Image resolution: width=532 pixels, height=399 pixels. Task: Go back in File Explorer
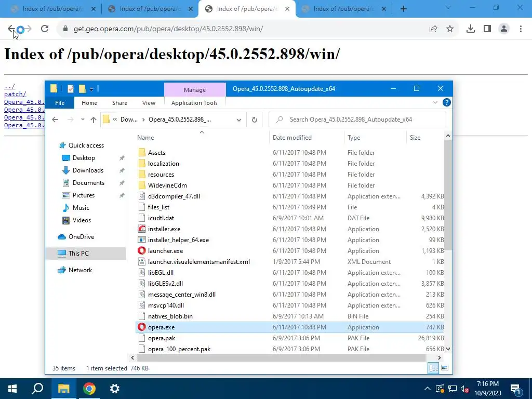click(x=55, y=119)
